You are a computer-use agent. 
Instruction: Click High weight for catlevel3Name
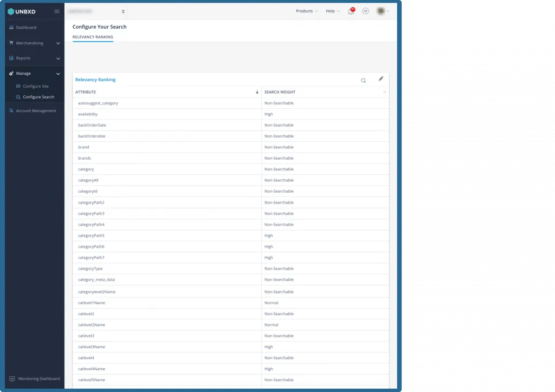pyautogui.click(x=269, y=347)
